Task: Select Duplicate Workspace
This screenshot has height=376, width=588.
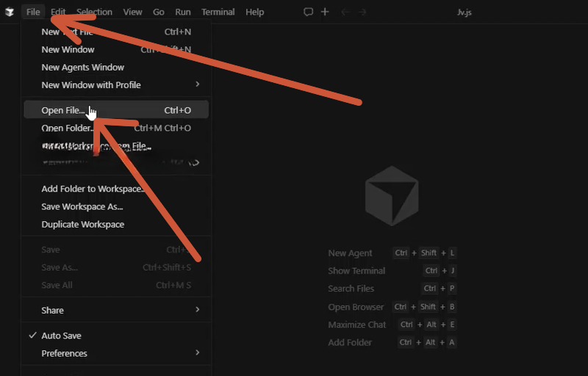Action: click(116, 224)
